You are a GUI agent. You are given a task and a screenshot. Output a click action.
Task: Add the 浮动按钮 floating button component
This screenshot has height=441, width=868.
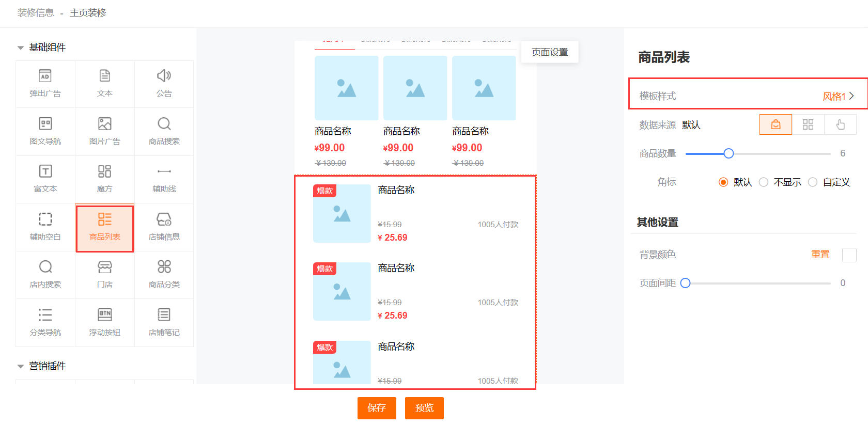[105, 323]
